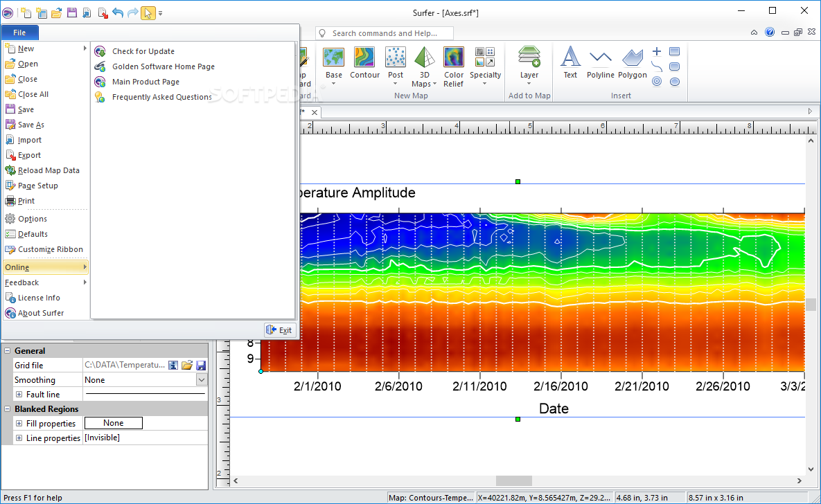Close the Axes document tab
Viewport: 821px width, 504px height.
click(x=314, y=112)
